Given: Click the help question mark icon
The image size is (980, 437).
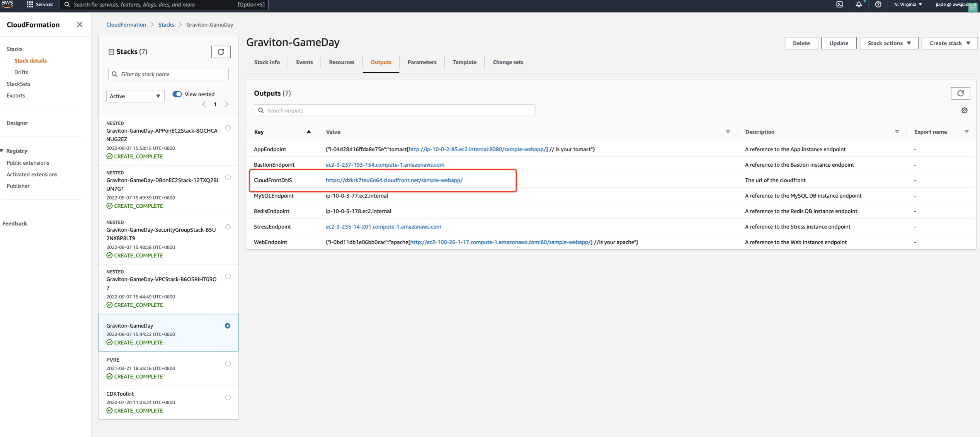Looking at the screenshot, I should point(878,5).
